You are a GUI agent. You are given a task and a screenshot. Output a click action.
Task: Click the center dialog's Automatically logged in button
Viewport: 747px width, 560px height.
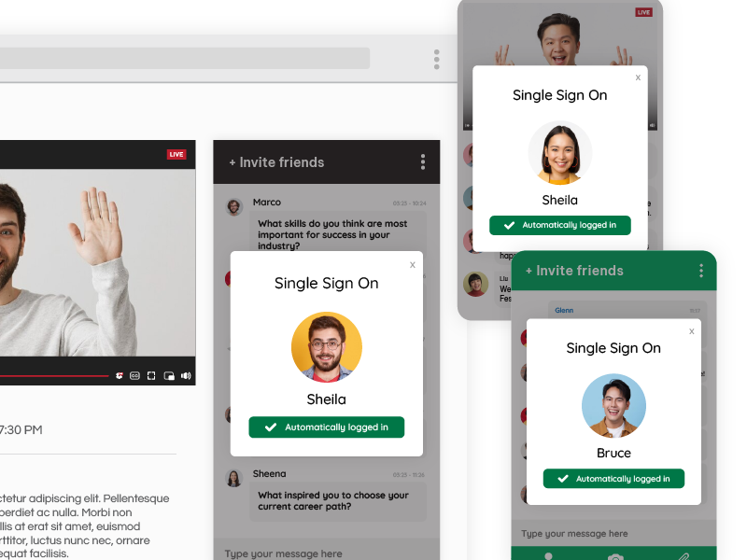pos(326,427)
